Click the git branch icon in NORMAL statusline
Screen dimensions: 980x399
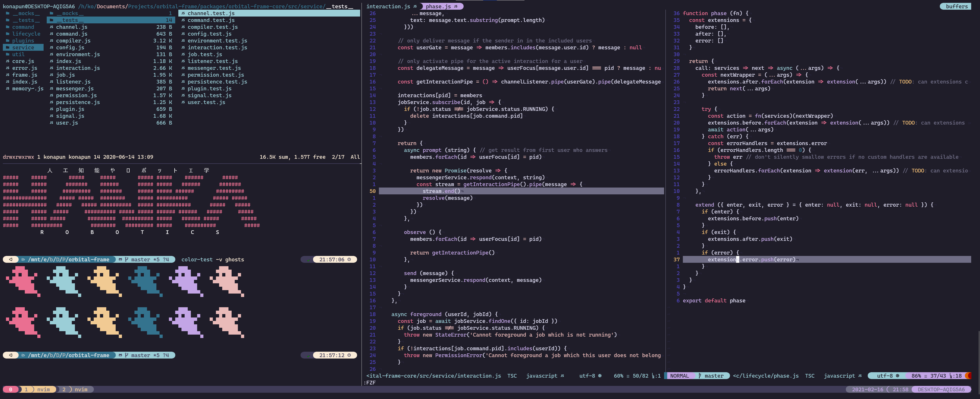coord(700,376)
